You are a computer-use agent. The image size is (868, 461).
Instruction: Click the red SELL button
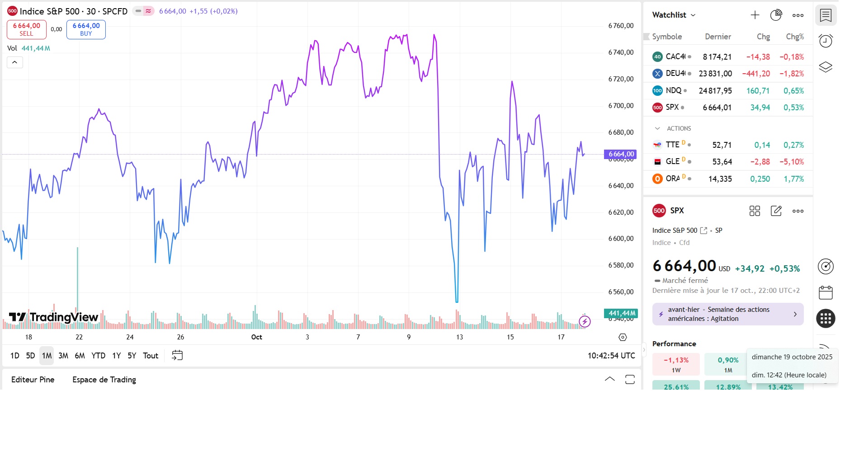coord(26,29)
